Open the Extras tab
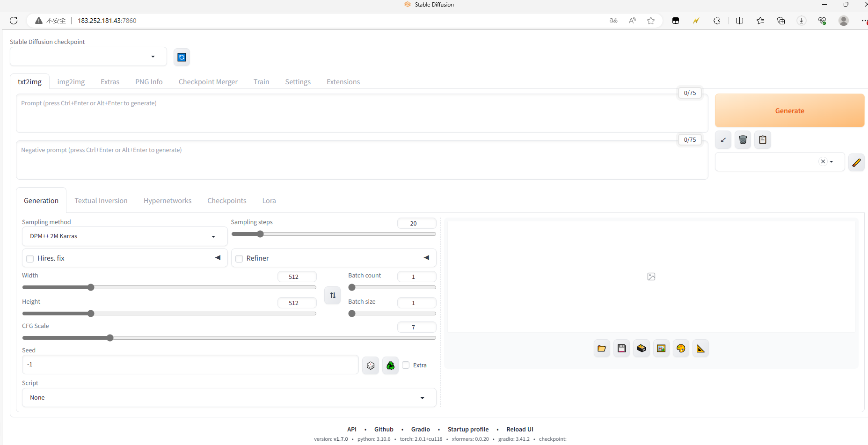Image resolution: width=868 pixels, height=445 pixels. coord(110,82)
